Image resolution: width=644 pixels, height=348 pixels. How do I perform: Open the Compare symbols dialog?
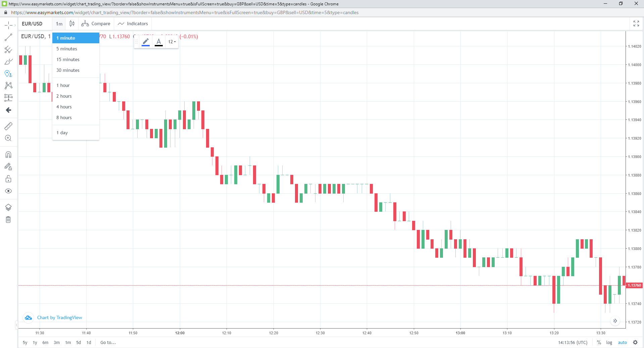click(96, 23)
